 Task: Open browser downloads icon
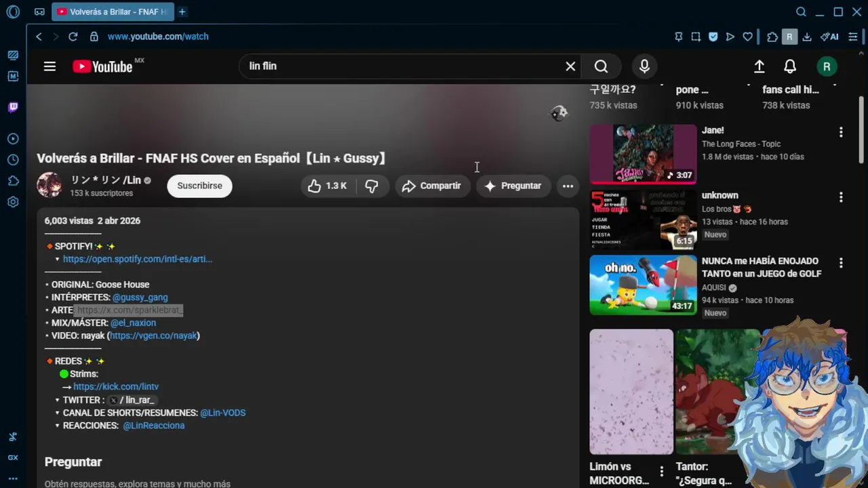tap(807, 37)
